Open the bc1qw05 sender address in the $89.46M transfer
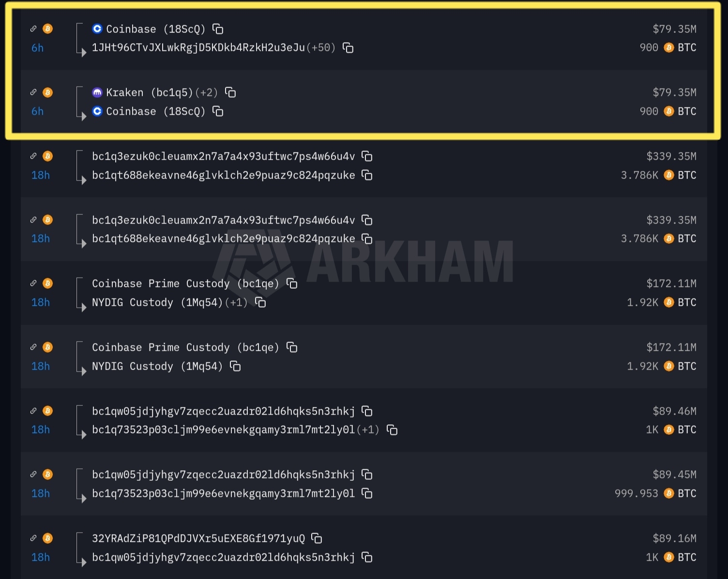The width and height of the screenshot is (728, 579). pyautogui.click(x=224, y=411)
